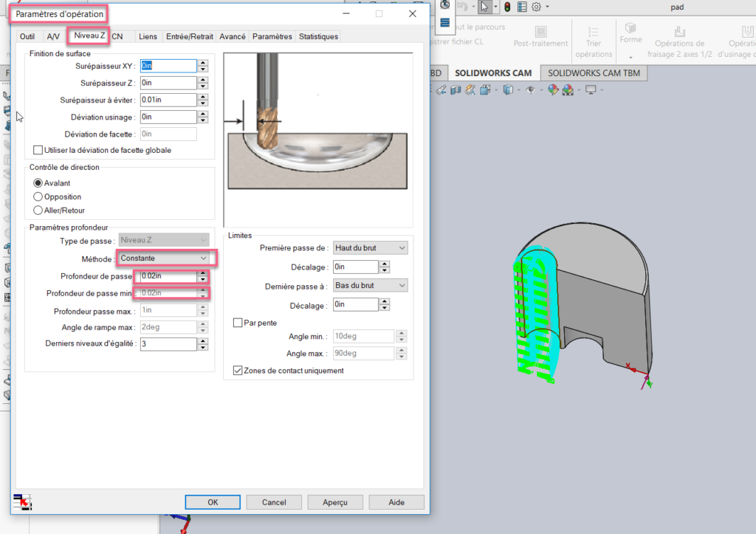Switch to the Entrée/Retrait tab
The width and height of the screenshot is (756, 534).
tap(190, 36)
